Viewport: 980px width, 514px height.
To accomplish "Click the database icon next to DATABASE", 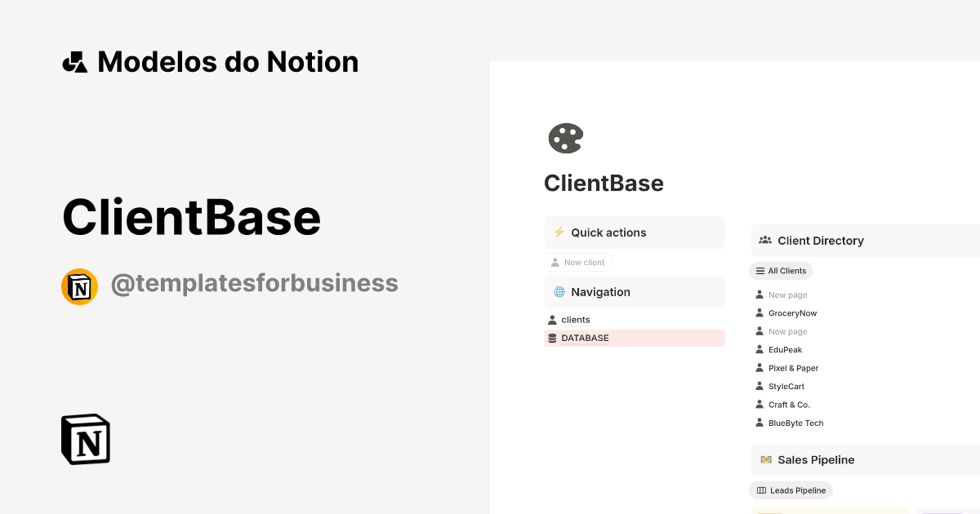I will (x=553, y=338).
